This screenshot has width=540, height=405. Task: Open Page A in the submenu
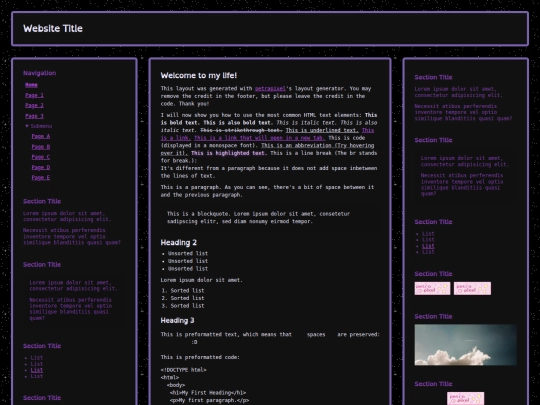(41, 136)
